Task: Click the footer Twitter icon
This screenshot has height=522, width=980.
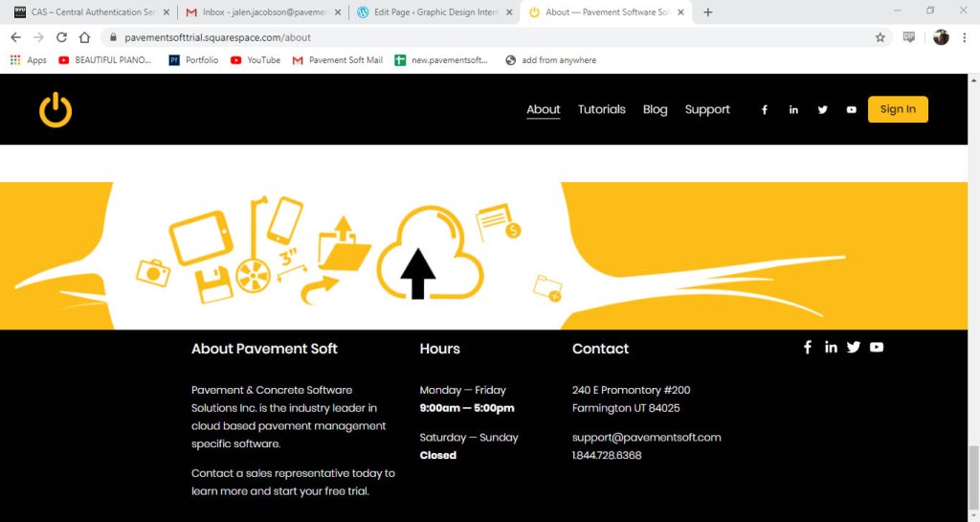Action: pos(854,347)
